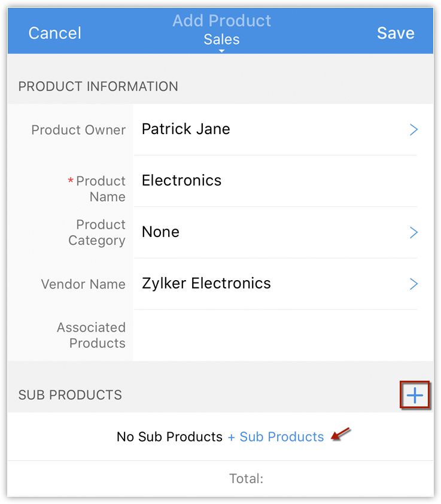Screen dimensions: 441x504
Task: Click the Vendor Name label
Action: (83, 284)
